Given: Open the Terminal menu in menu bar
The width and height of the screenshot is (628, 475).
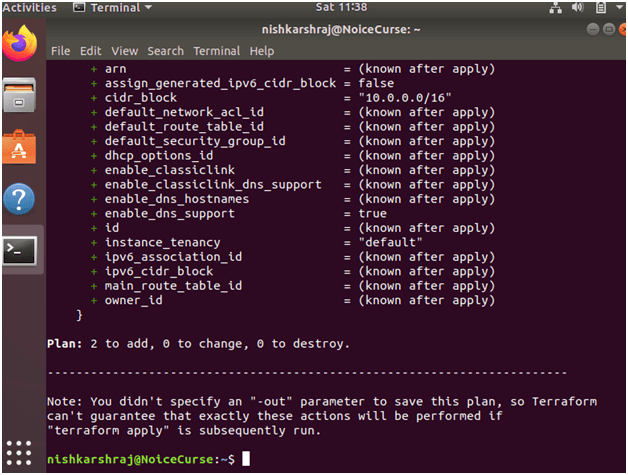Looking at the screenshot, I should pyautogui.click(x=216, y=50).
